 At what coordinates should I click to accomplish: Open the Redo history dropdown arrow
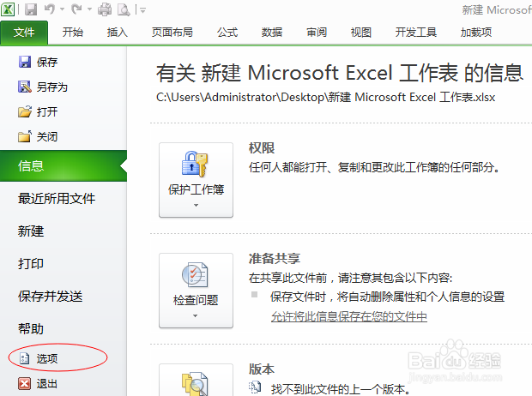[89, 9]
